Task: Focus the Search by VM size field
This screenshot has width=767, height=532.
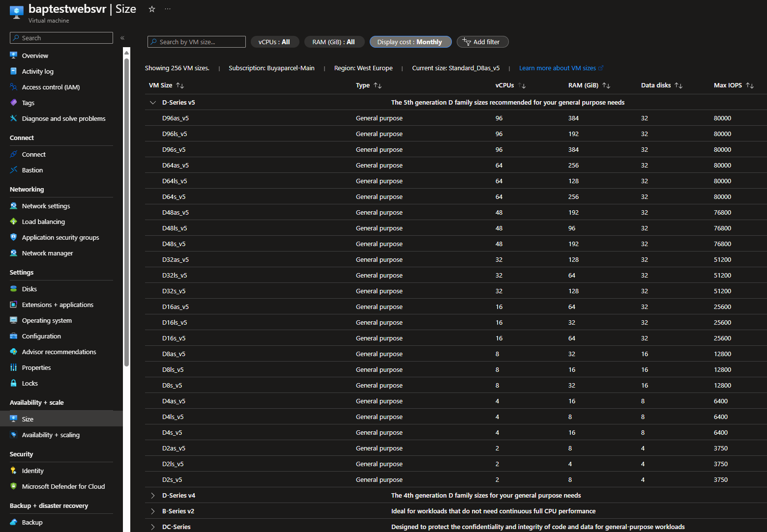Action: coord(197,42)
